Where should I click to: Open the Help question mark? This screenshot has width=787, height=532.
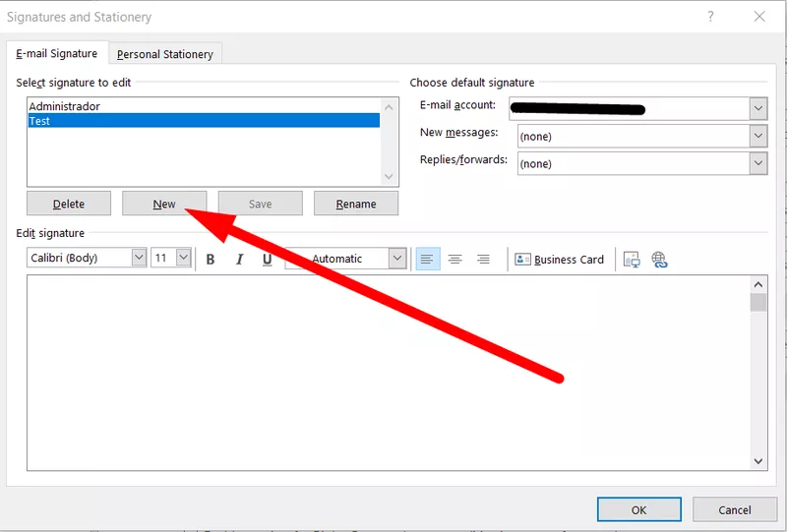click(x=710, y=17)
